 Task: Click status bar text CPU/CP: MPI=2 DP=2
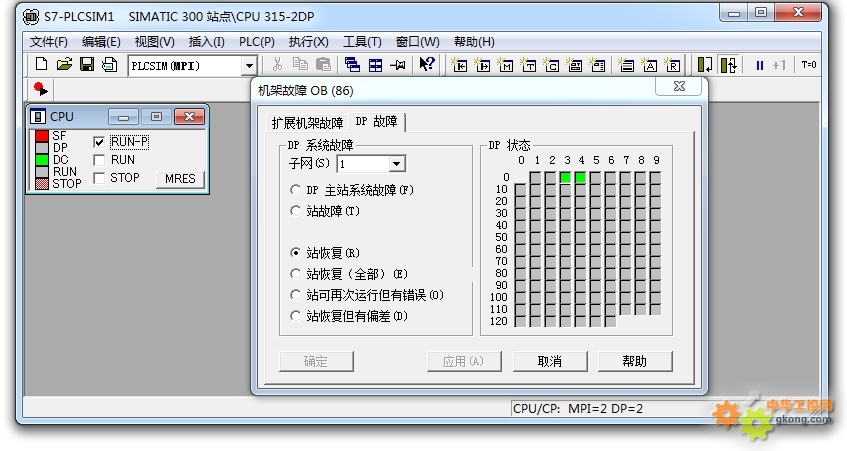578,408
